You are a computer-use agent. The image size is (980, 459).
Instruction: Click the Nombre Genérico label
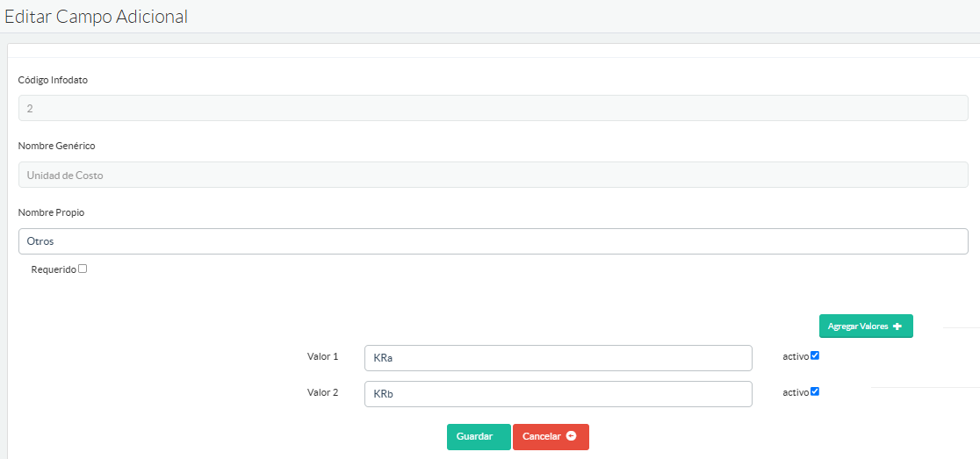click(x=56, y=146)
